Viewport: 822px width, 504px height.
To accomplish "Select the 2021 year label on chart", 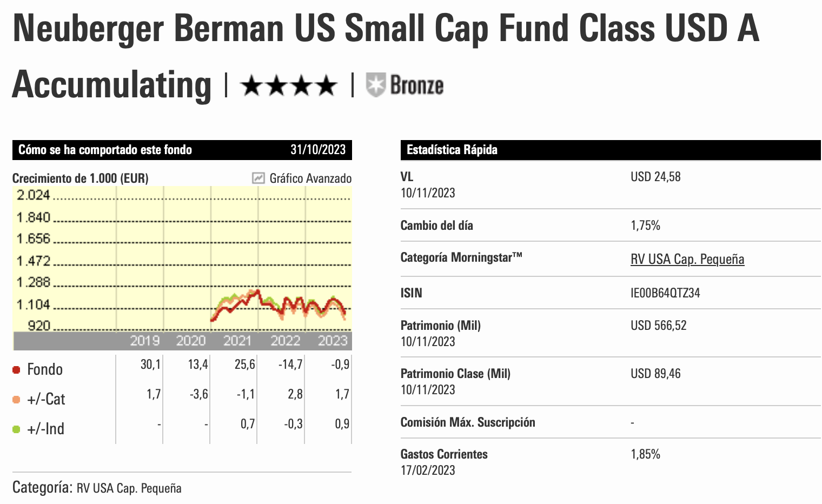I will [237, 341].
